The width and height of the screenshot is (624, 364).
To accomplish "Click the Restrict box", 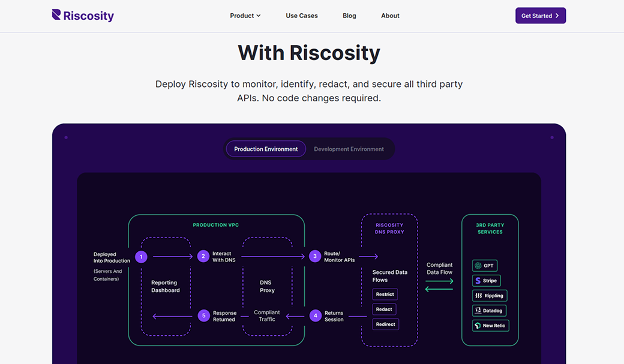I will point(385,294).
